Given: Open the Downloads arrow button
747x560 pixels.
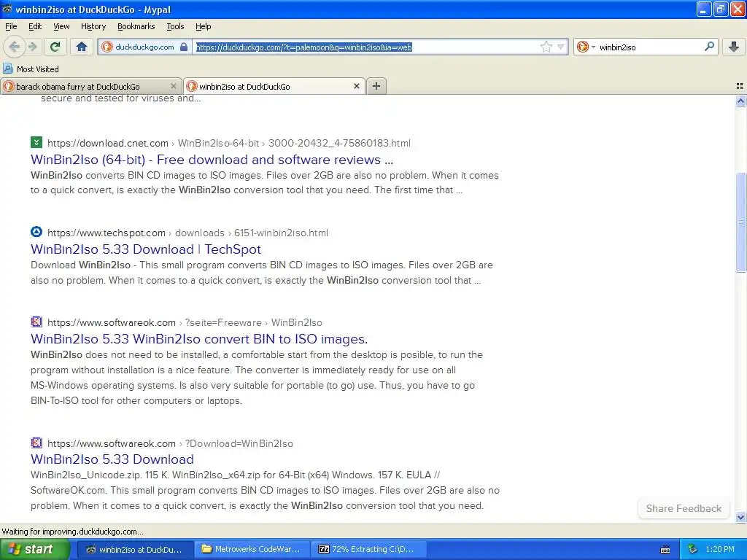Looking at the screenshot, I should click(734, 47).
